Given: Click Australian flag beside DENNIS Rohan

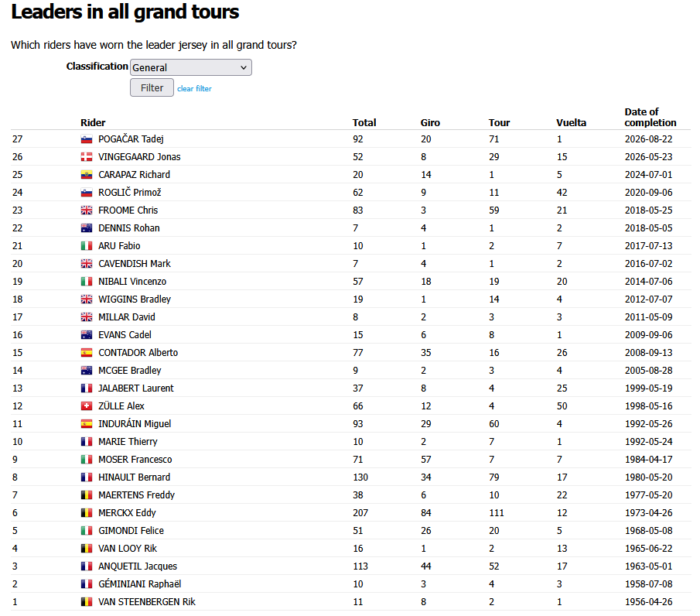Looking at the screenshot, I should pos(87,229).
